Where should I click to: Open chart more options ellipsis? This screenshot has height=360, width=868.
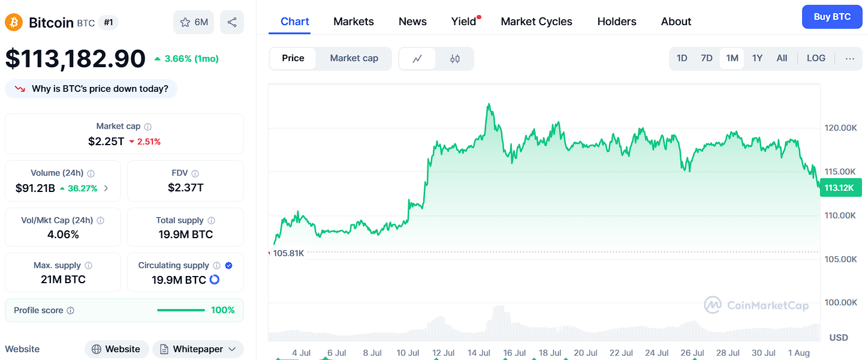[850, 58]
